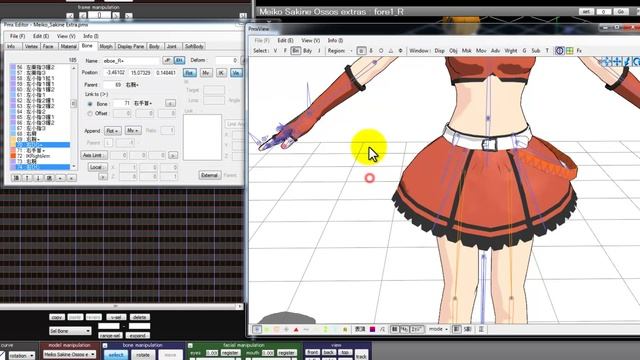Screen dimensions: 640x360
Task: Open the rotation curve dropdown
Action: coord(21,356)
